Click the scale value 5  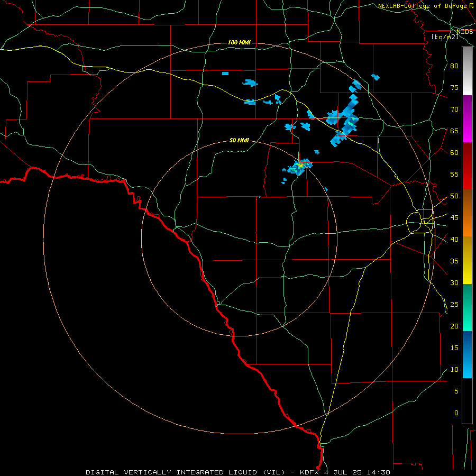pyautogui.click(x=456, y=391)
